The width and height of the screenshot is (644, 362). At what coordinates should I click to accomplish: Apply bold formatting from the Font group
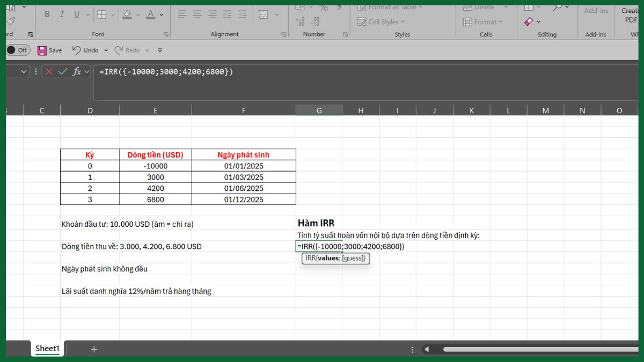coord(47,14)
